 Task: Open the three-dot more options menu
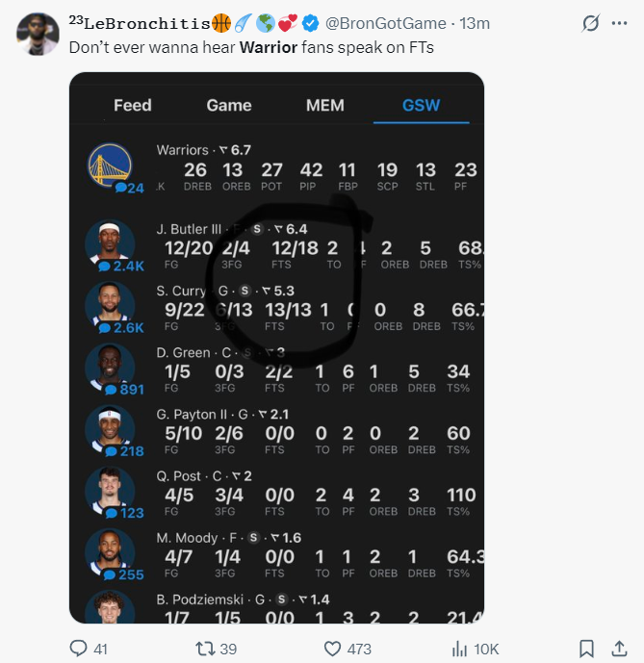click(x=619, y=23)
